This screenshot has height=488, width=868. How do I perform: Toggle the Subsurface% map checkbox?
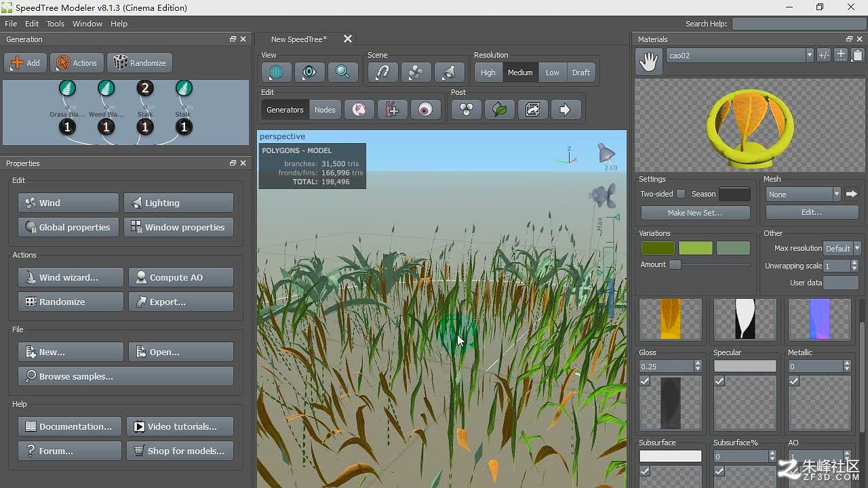719,471
